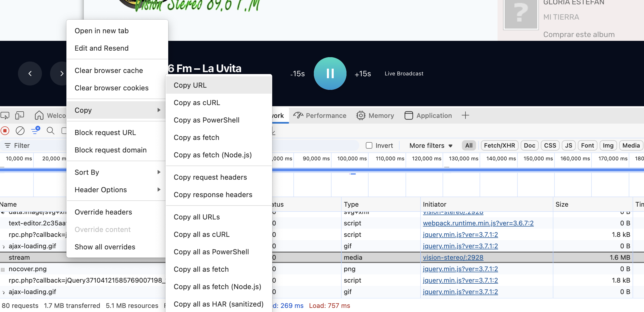This screenshot has height=312, width=644.
Task: Enable the Media request type filter
Action: coord(631,145)
